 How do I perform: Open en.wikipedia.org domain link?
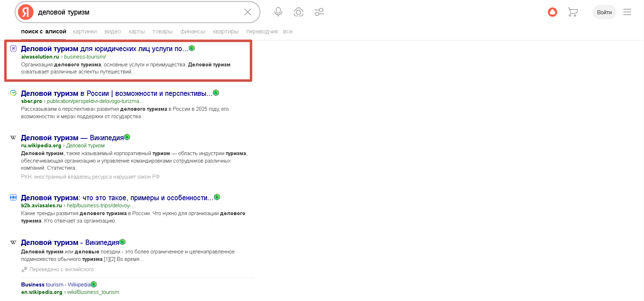click(x=42, y=292)
